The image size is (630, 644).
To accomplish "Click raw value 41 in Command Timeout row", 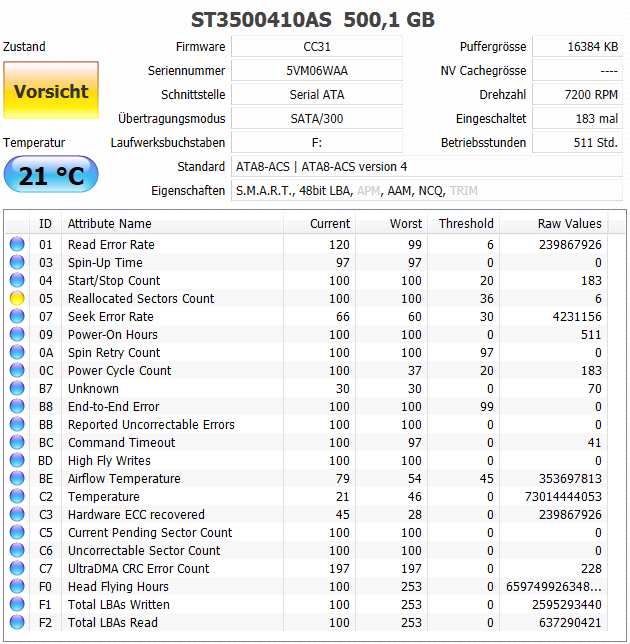I will [594, 442].
